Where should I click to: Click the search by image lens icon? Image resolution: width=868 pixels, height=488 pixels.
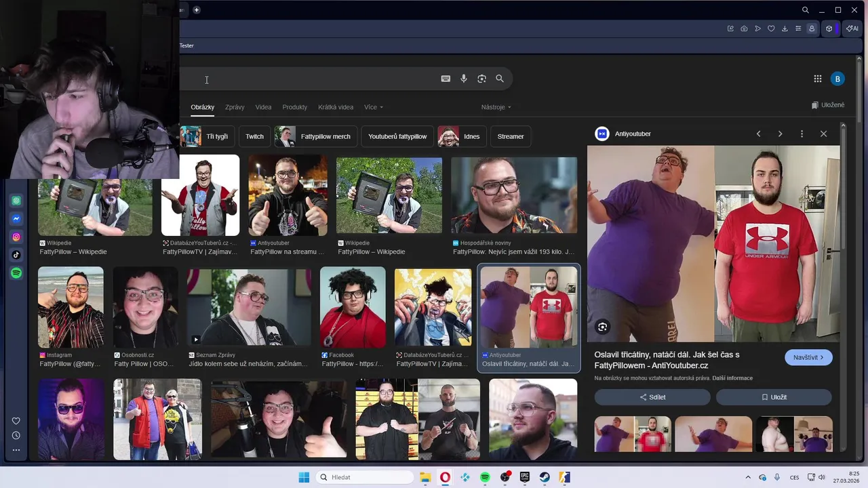click(x=481, y=79)
